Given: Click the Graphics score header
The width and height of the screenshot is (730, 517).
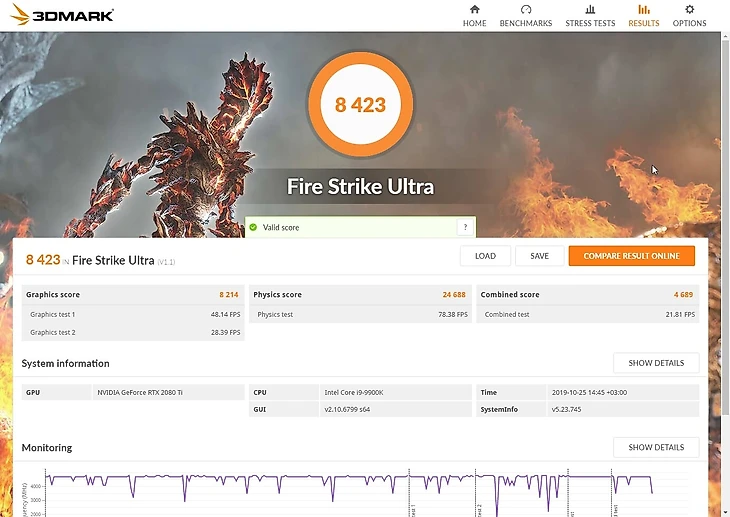Looking at the screenshot, I should tap(54, 295).
